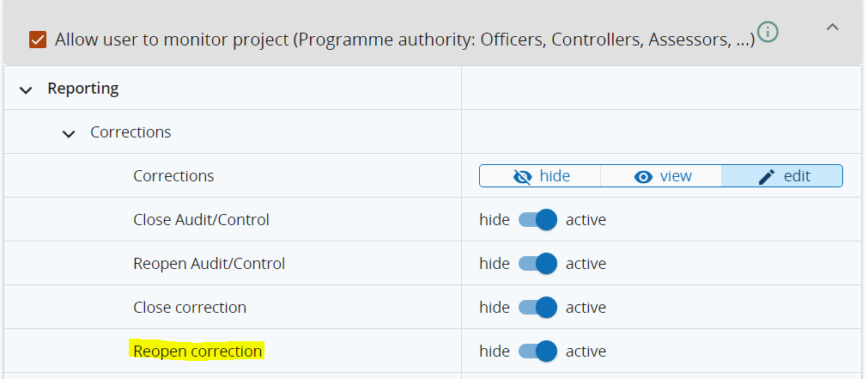868x379 pixels.
Task: Select the Corrections group label
Action: [x=131, y=132]
